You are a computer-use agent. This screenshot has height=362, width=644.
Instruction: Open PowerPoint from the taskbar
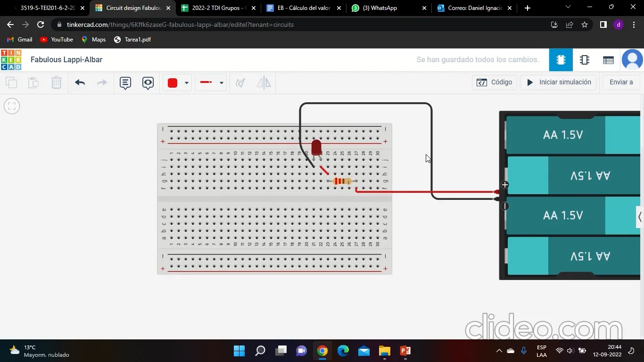[405, 351]
